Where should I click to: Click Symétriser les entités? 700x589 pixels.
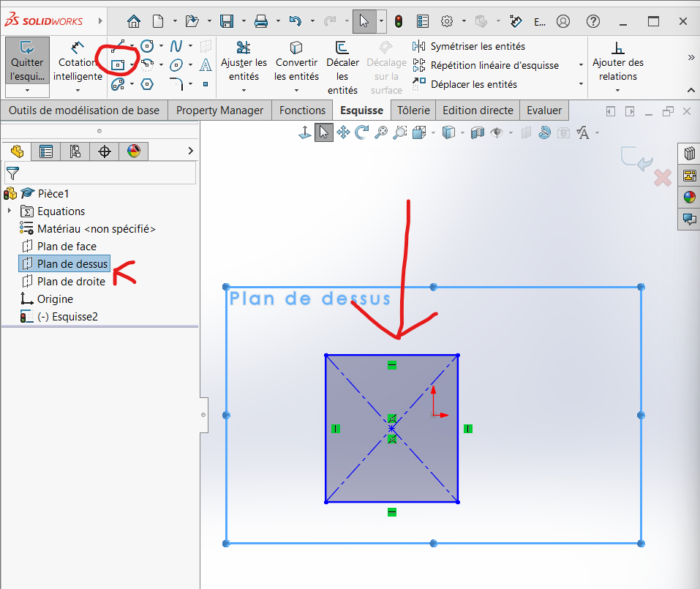point(469,46)
